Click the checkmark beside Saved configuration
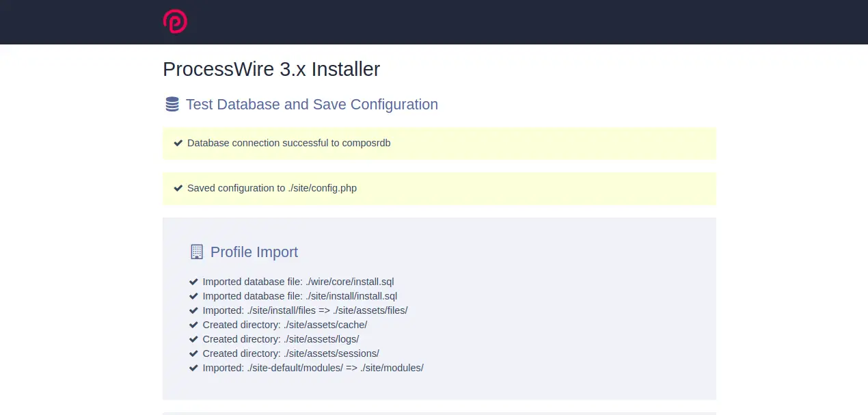The image size is (868, 415). pyautogui.click(x=178, y=188)
